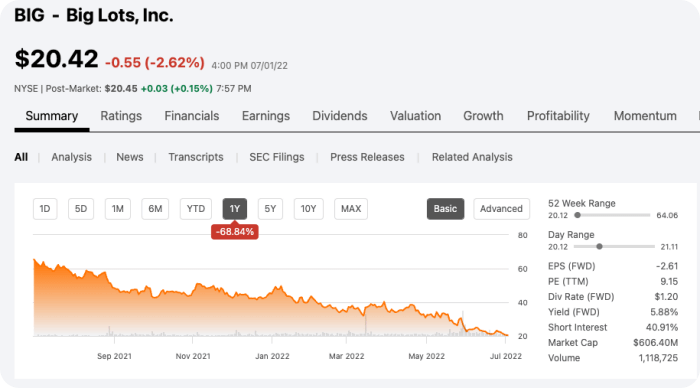Set chart range to 5D
This screenshot has width=700, height=388.
click(x=81, y=209)
